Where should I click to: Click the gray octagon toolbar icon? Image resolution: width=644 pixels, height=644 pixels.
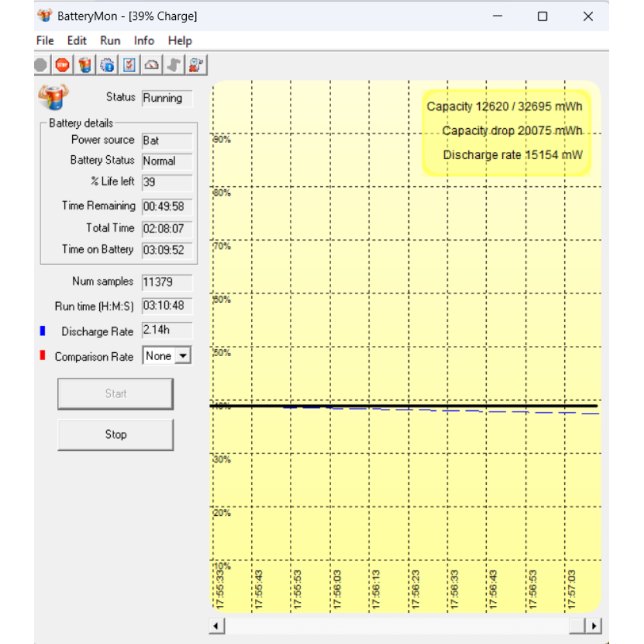point(41,64)
